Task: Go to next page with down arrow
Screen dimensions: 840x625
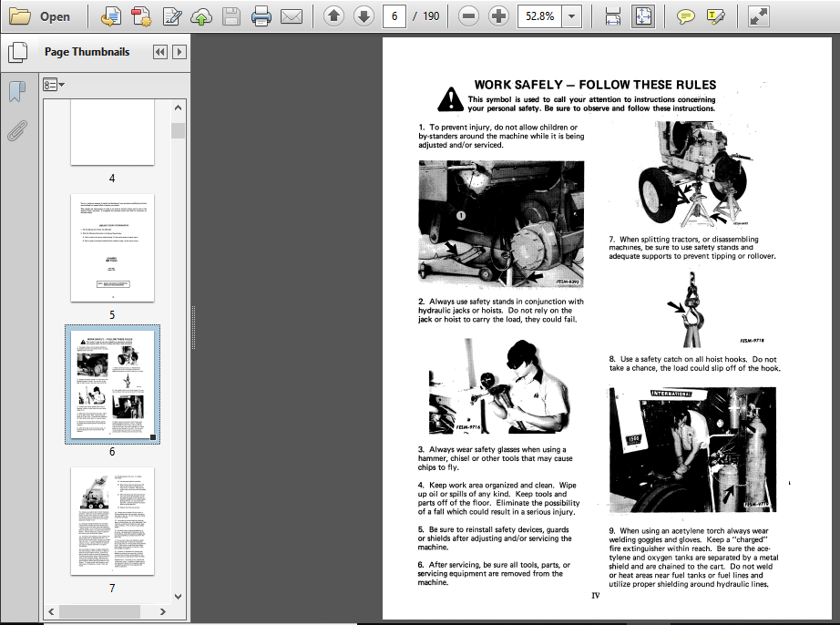Action: coord(364,16)
